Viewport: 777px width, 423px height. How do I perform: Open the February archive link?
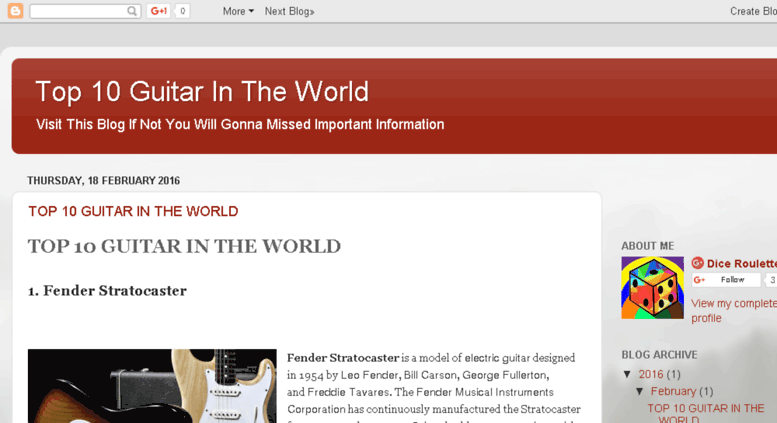[x=673, y=391]
